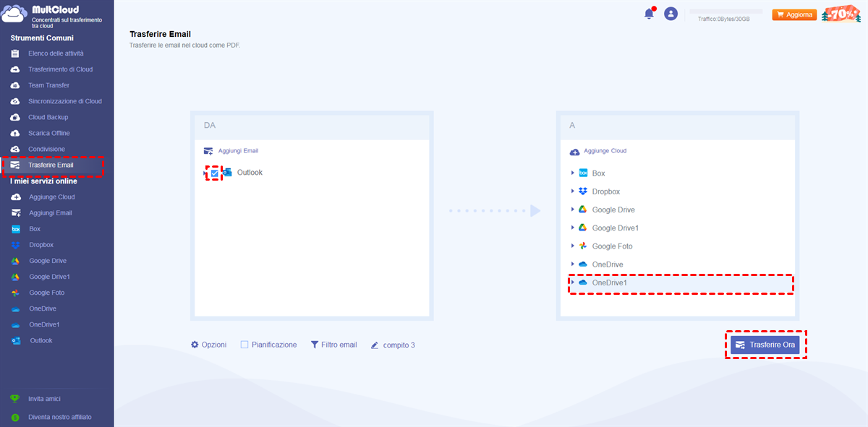Click Aggiunge Cloud link in the A panel
This screenshot has width=868, height=427.
pyautogui.click(x=605, y=151)
